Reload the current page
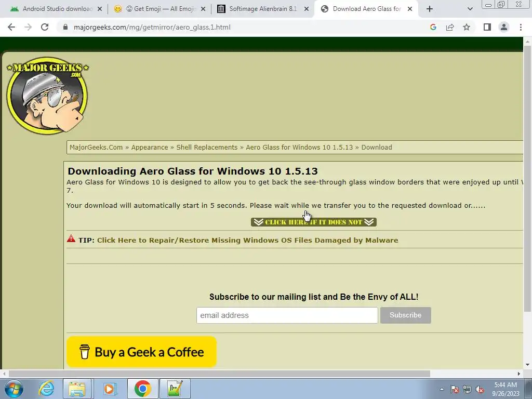 click(45, 27)
